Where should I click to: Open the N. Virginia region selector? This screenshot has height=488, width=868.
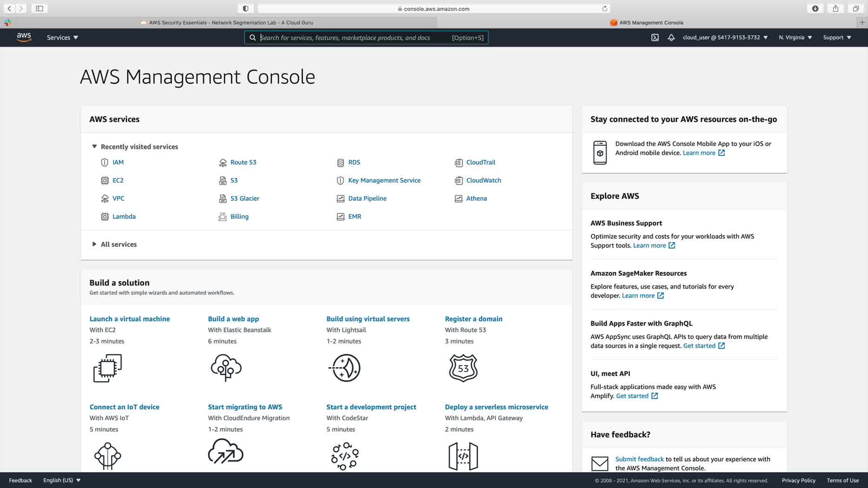[x=795, y=38]
